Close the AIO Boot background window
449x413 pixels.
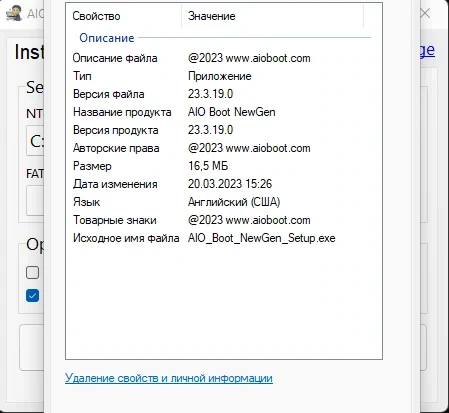[425, 14]
